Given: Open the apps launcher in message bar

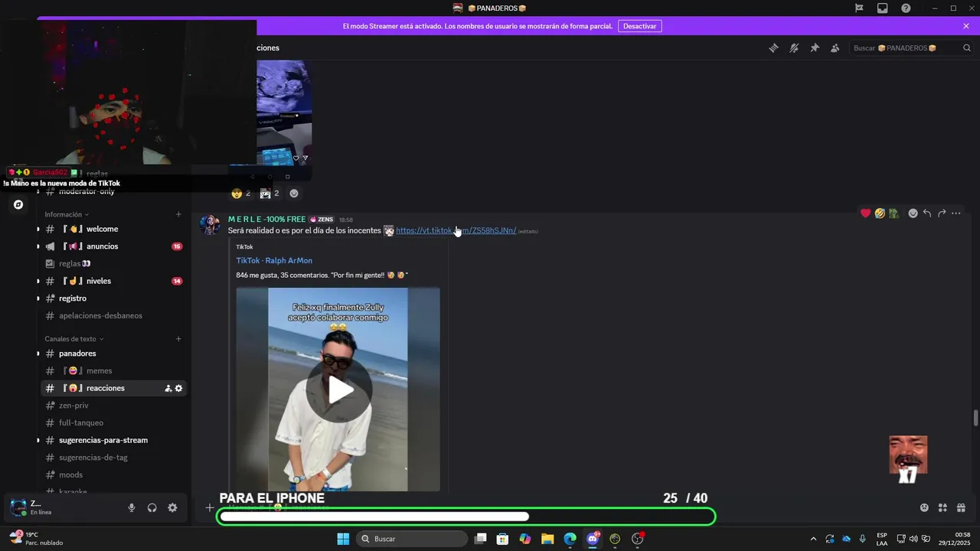Looking at the screenshot, I should [x=942, y=507].
